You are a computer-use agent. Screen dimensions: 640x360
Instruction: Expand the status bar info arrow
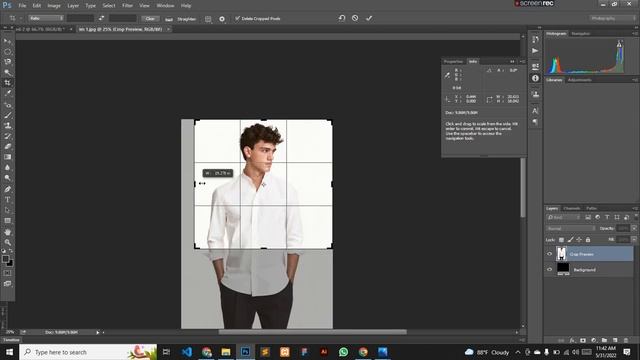click(x=98, y=332)
